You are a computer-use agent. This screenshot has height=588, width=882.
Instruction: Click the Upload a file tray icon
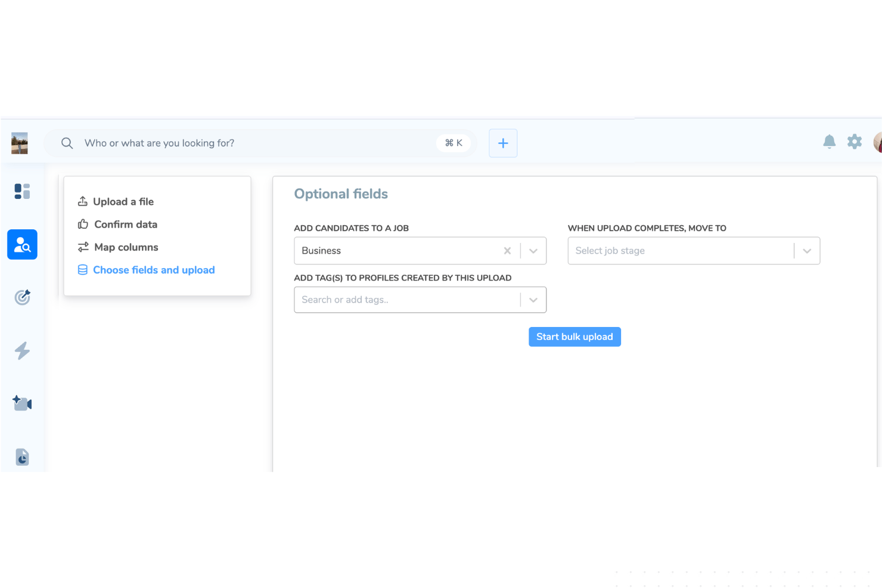pos(83,201)
